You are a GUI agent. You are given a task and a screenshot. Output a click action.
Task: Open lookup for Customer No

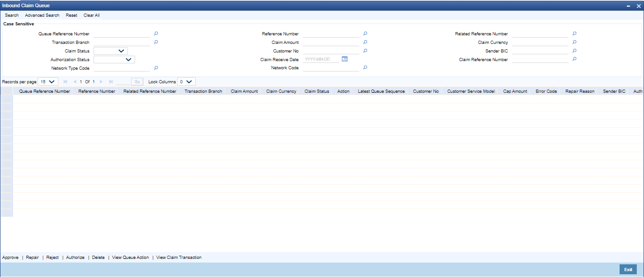pos(365,51)
